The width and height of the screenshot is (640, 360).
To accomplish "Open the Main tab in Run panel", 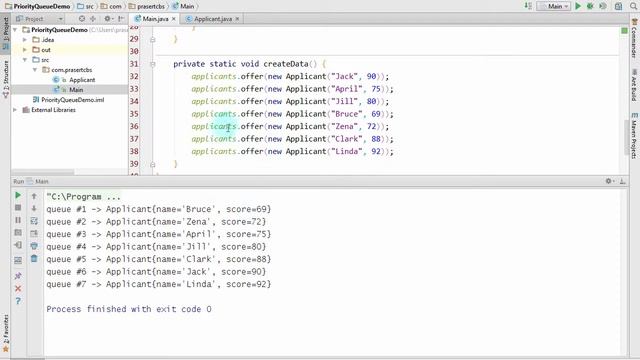I will click(41, 181).
